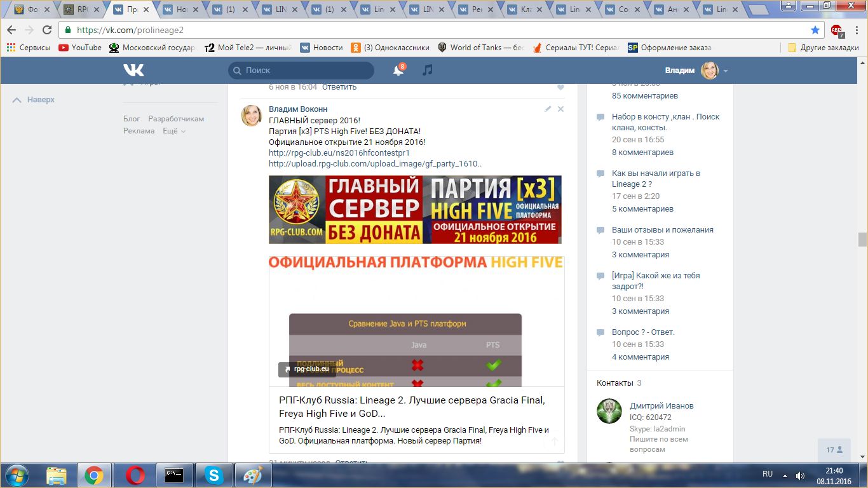
Task: Open Opera from the taskbar
Action: (135, 475)
